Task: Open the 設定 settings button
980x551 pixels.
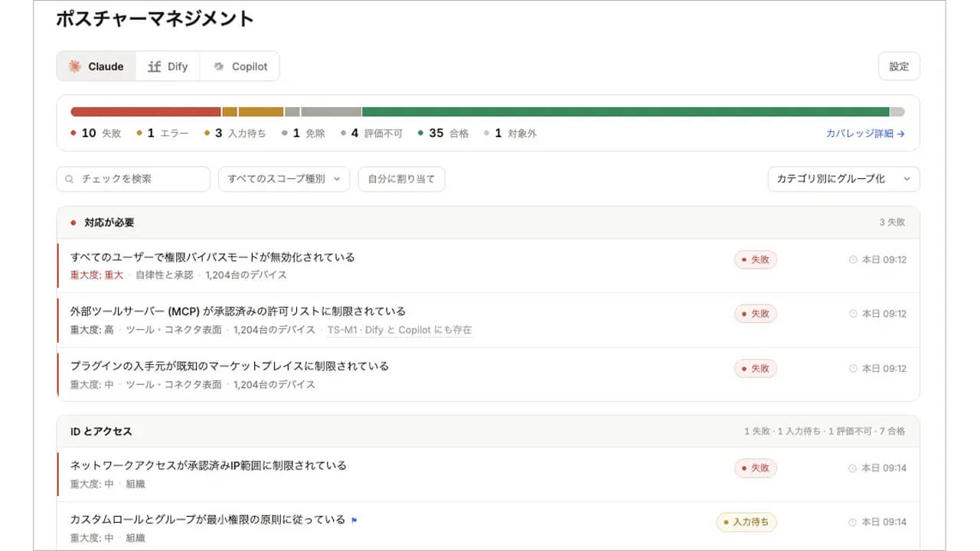Action: (899, 67)
